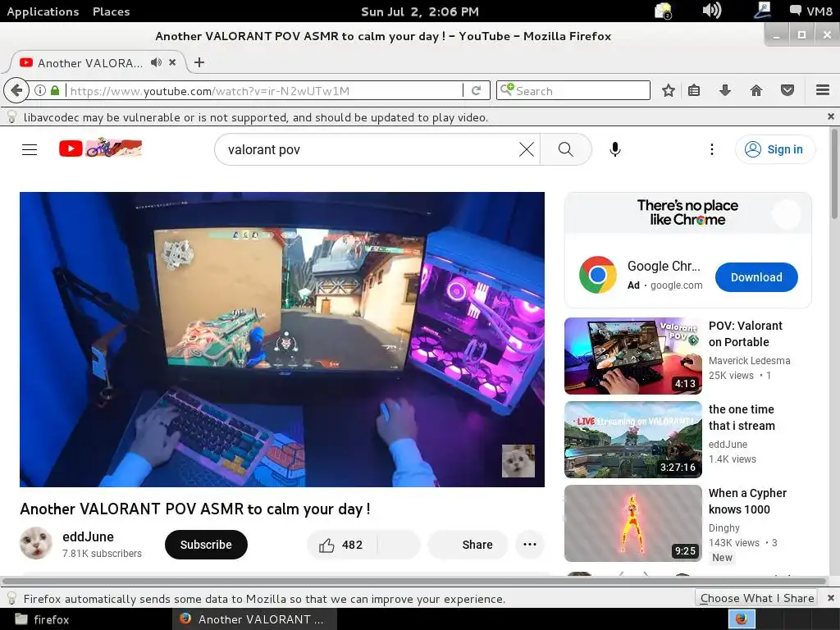
Task: Open more actions ellipsis under video
Action: tap(530, 545)
